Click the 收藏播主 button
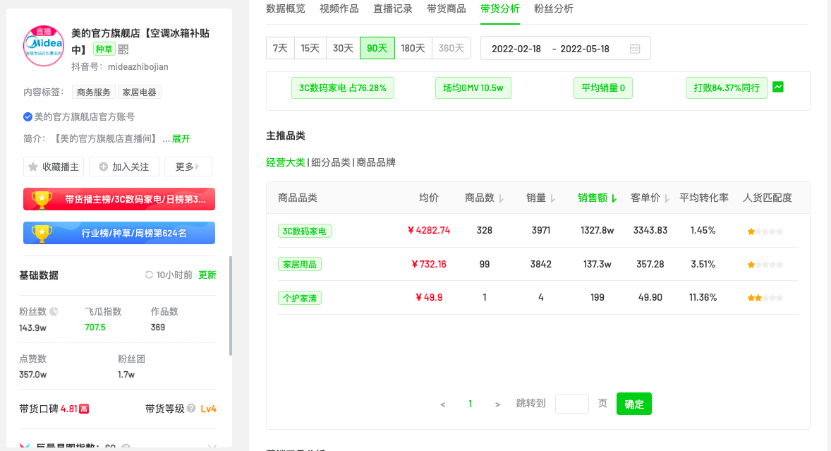 click(x=54, y=167)
